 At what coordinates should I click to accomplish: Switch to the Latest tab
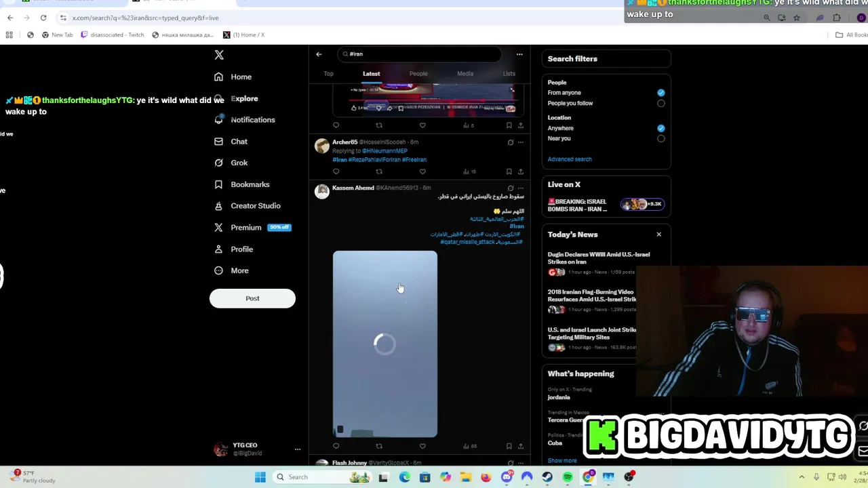[371, 73]
